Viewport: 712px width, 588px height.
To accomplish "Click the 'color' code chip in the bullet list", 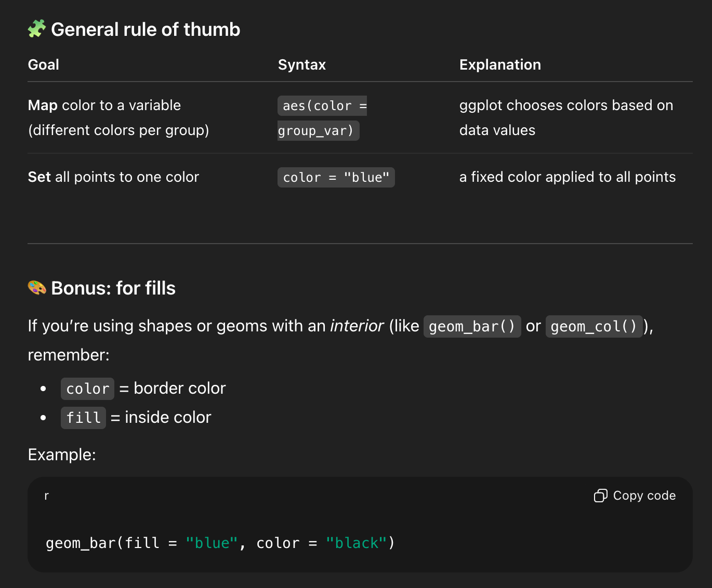I will (x=87, y=389).
